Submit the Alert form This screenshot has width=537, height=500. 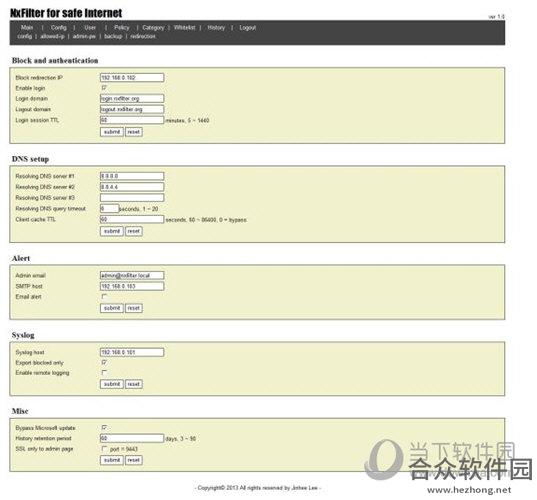112,308
